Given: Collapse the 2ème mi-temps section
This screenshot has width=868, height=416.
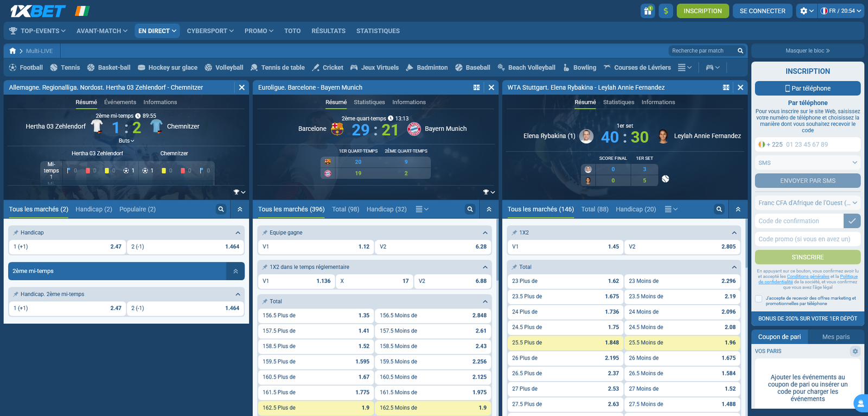Looking at the screenshot, I should click(235, 271).
